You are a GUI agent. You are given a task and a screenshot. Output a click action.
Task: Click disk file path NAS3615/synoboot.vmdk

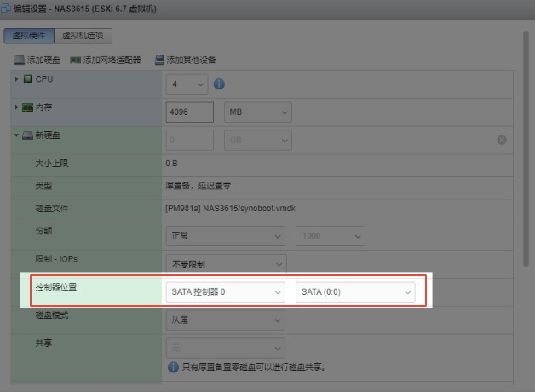231,209
